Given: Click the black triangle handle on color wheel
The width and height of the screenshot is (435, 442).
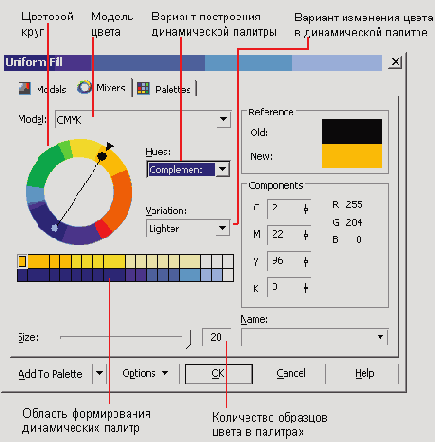Looking at the screenshot, I should pyautogui.click(x=109, y=146).
